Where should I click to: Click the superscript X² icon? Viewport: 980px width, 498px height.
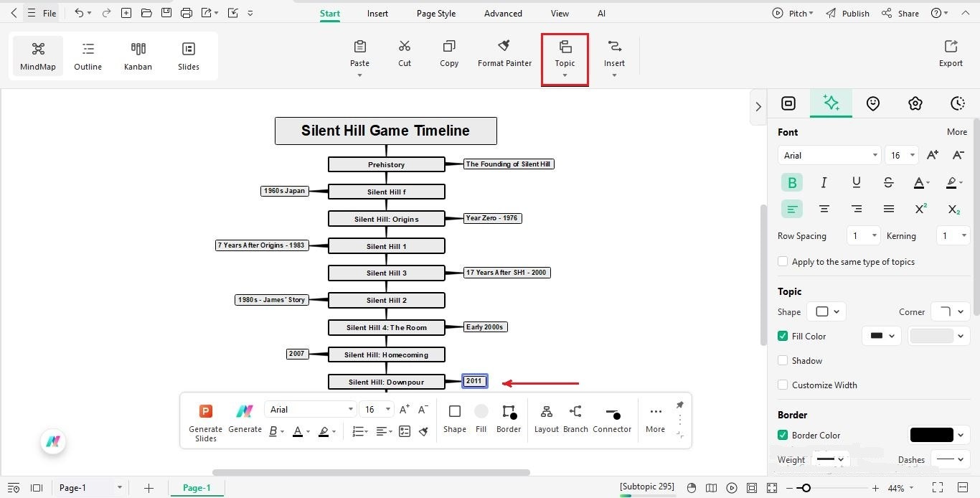coord(921,209)
